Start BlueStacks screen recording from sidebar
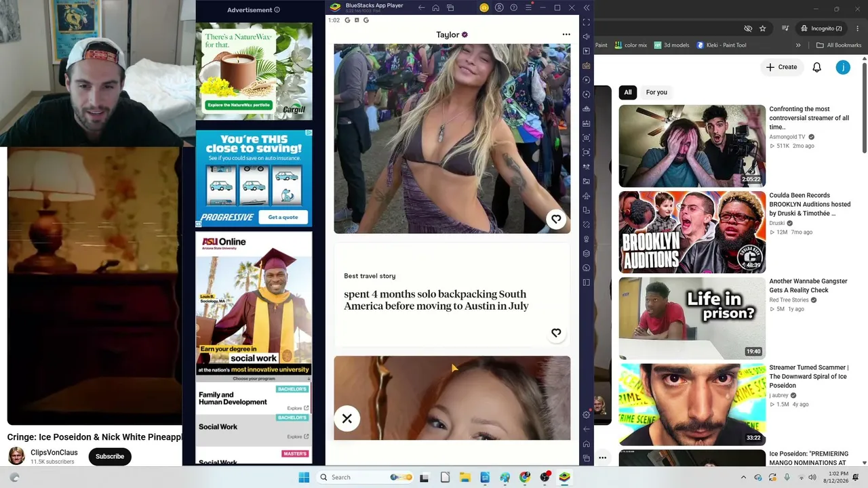This screenshot has width=868, height=488. tap(587, 152)
